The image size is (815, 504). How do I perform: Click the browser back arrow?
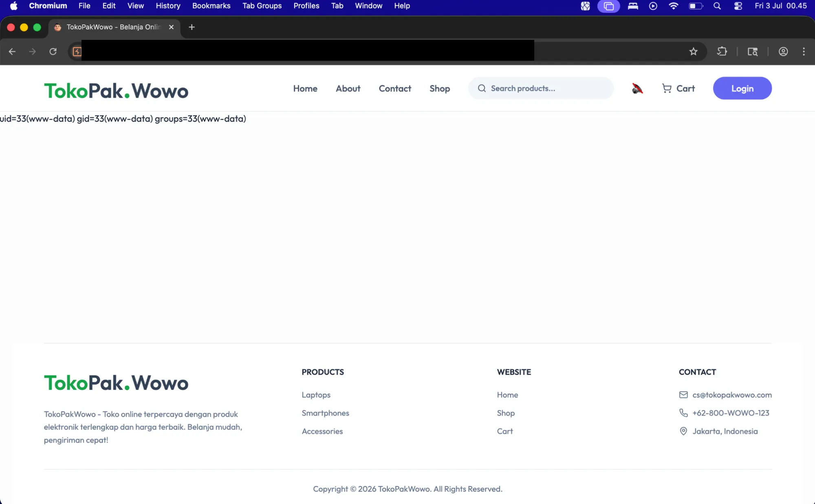pos(12,52)
